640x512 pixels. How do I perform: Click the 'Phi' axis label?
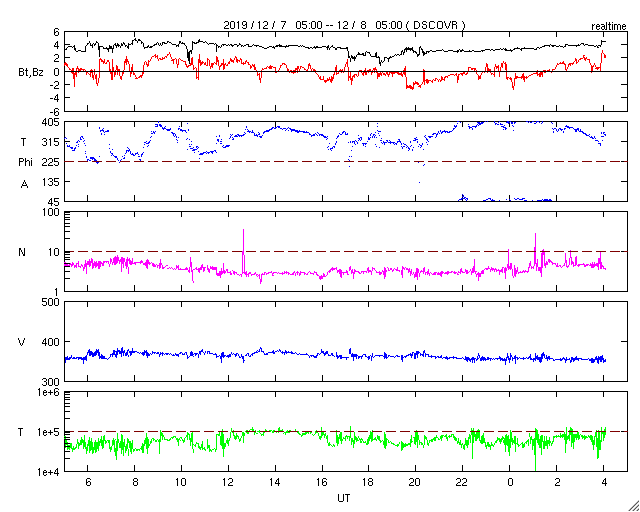25,163
